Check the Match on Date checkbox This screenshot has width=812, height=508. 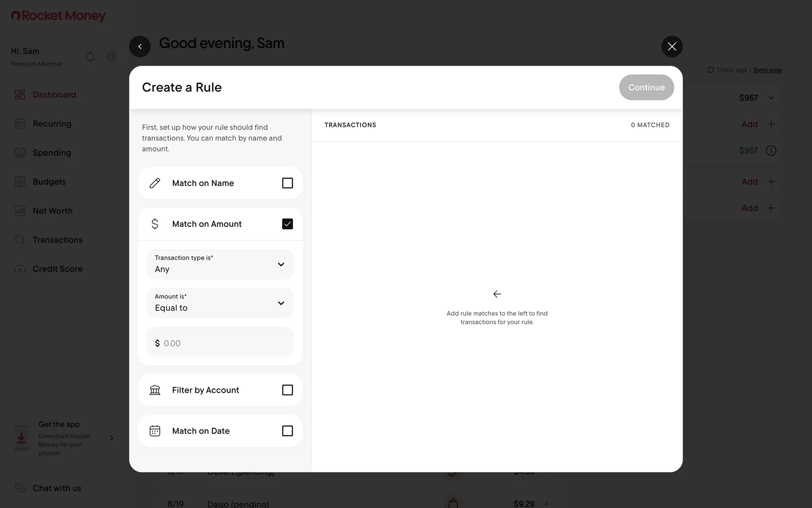287,431
